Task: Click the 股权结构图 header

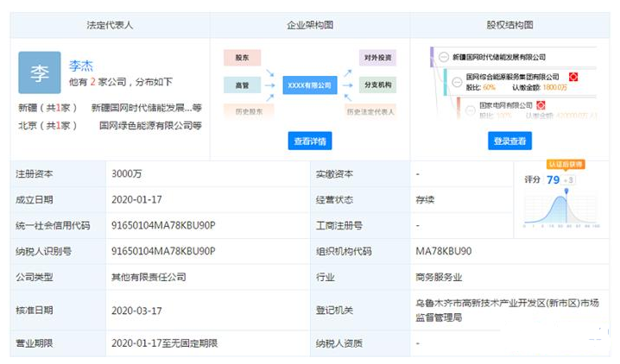Action: pos(509,25)
